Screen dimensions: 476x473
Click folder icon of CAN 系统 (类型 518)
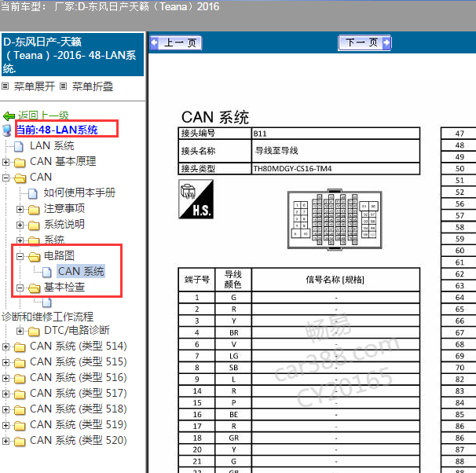click(20, 410)
